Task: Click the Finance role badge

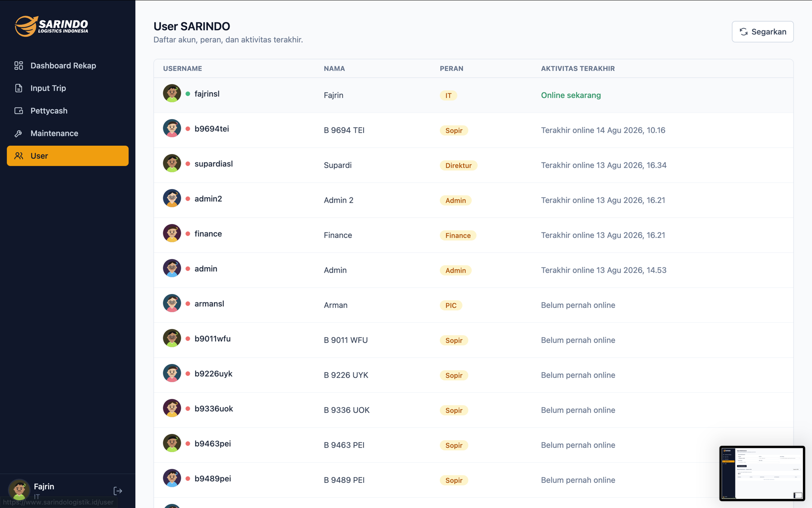Action: pos(458,235)
